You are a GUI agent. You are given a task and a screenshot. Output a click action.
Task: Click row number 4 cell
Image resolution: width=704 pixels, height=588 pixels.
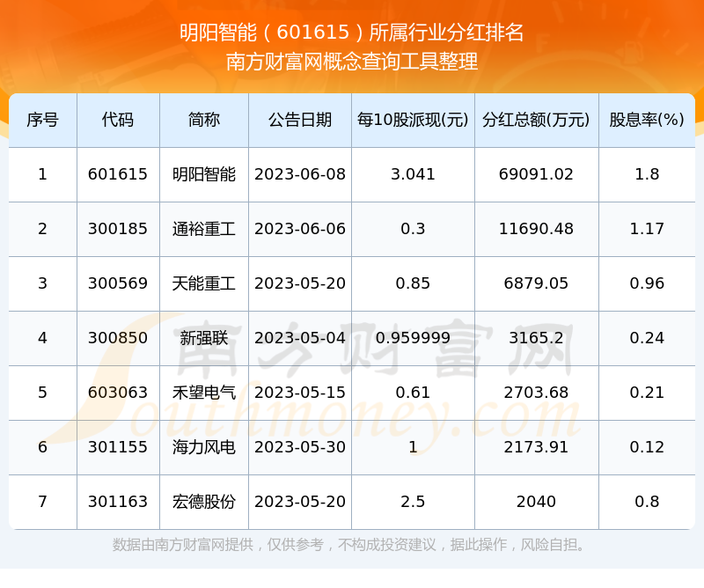[x=42, y=338]
